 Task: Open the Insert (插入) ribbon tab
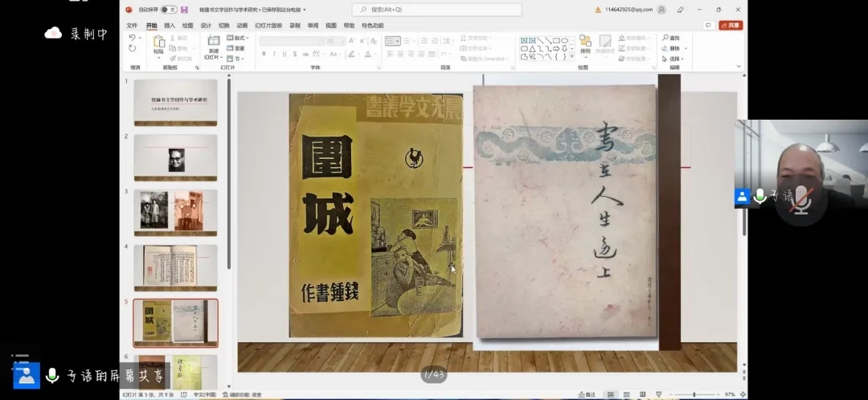170,26
